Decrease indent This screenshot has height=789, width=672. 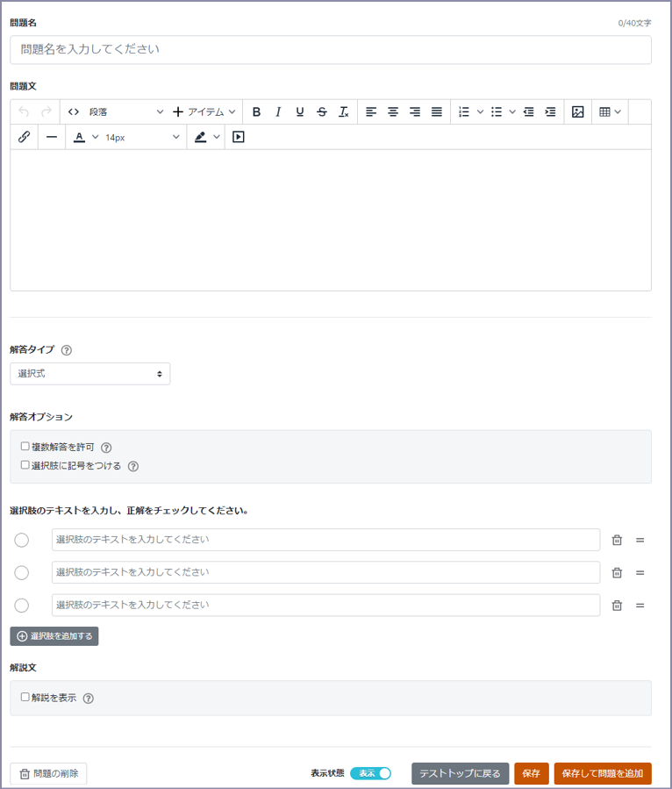point(529,111)
